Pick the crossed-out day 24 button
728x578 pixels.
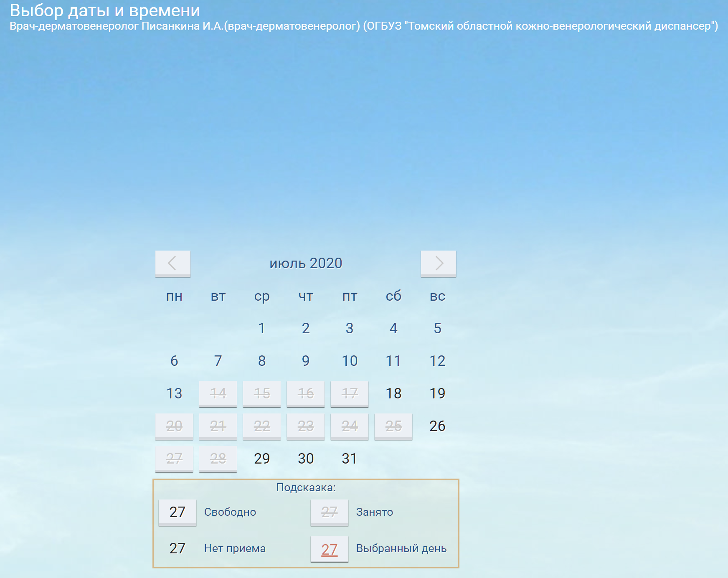[x=350, y=426]
